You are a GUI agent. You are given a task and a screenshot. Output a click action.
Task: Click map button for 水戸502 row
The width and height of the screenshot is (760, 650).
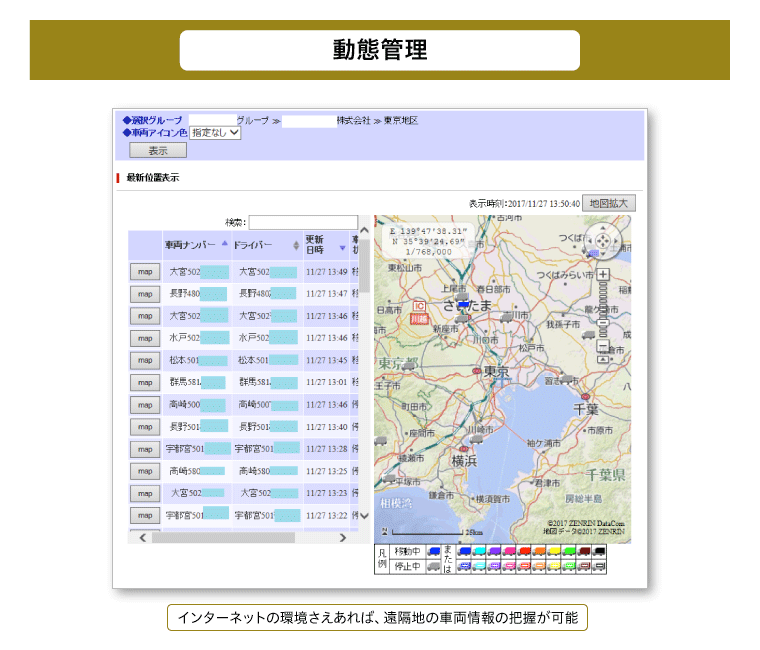point(144,338)
